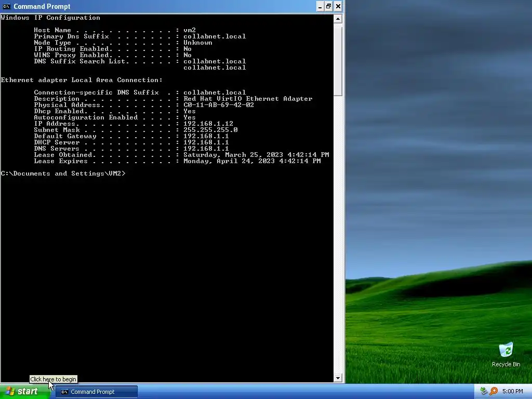Viewport: 532px width, 399px height.
Task: Click the Primary Dns Suffix value collabnet.local
Action: click(x=215, y=36)
